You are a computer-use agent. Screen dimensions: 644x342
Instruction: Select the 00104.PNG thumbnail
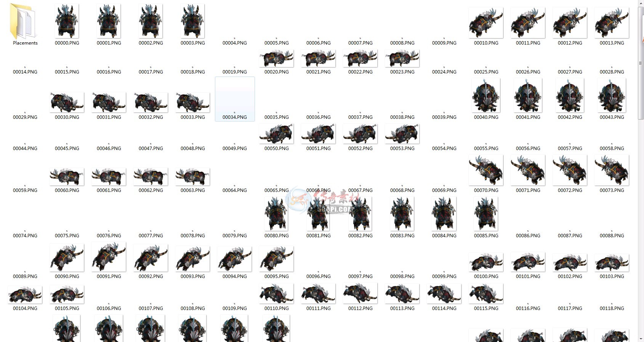25,294
